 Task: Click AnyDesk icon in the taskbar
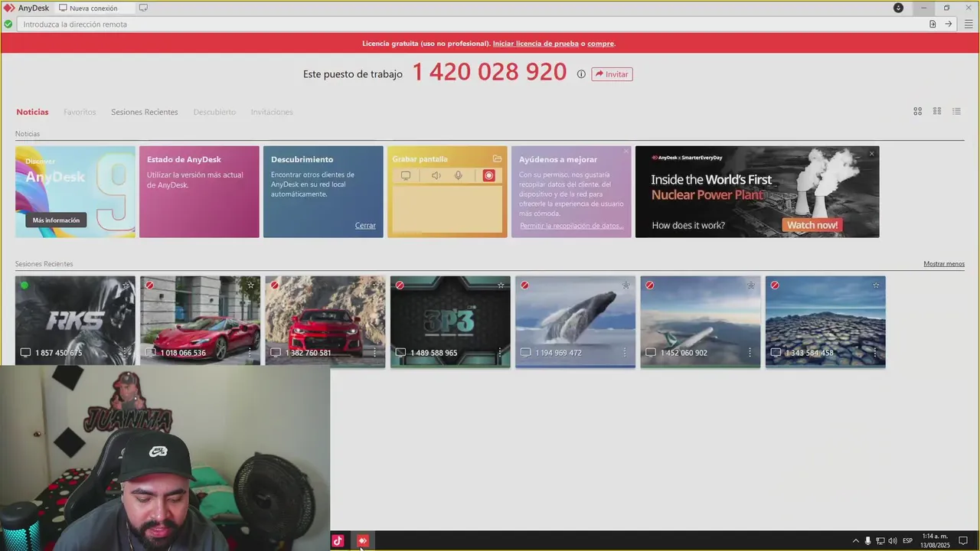[363, 541]
